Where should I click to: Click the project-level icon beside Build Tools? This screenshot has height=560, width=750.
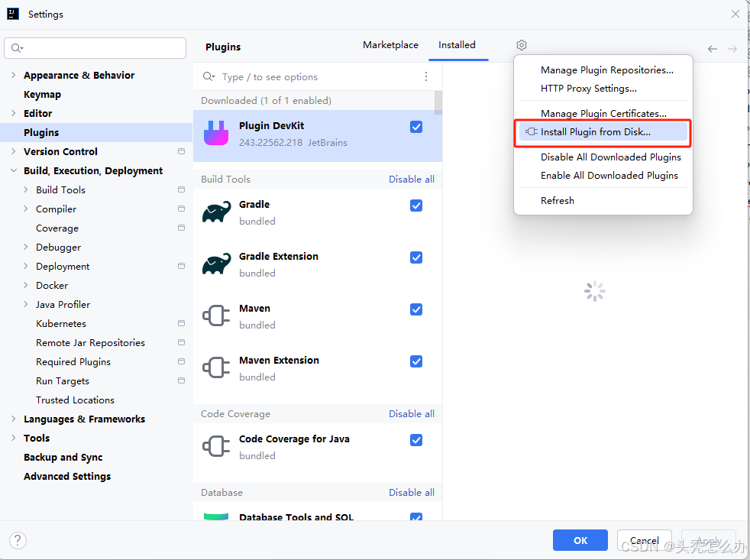pos(181,189)
